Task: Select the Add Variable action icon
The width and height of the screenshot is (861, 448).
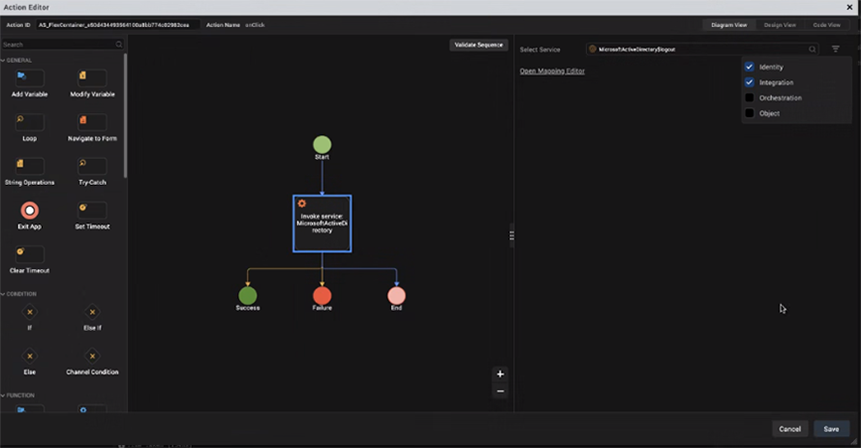Action: tap(29, 77)
